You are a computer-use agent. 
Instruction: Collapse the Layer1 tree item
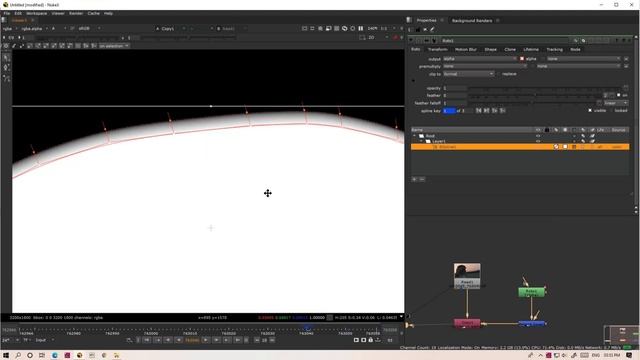421,141
